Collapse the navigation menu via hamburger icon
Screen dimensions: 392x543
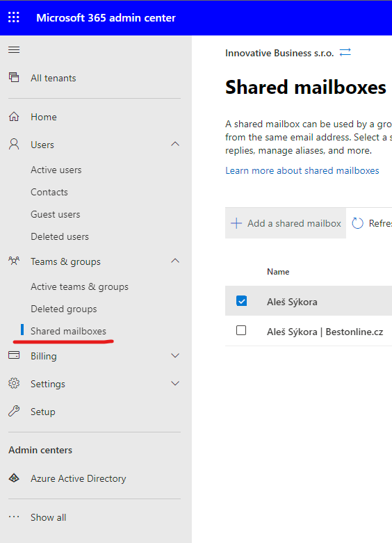click(x=14, y=50)
